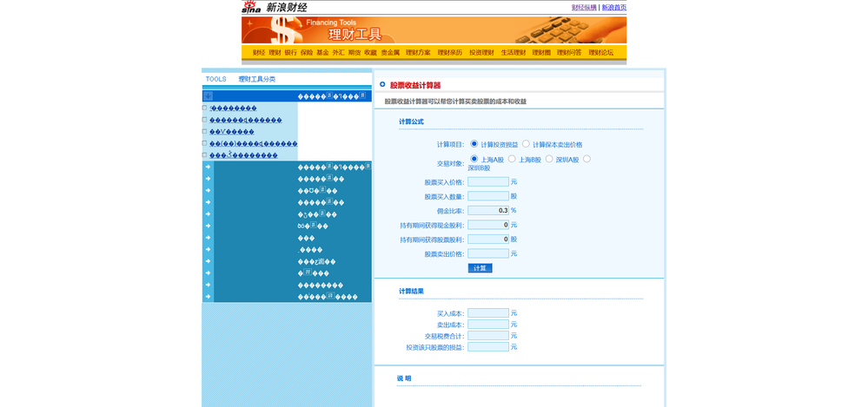Click the 交易税费合计 result field
868x407 pixels.
(488, 336)
